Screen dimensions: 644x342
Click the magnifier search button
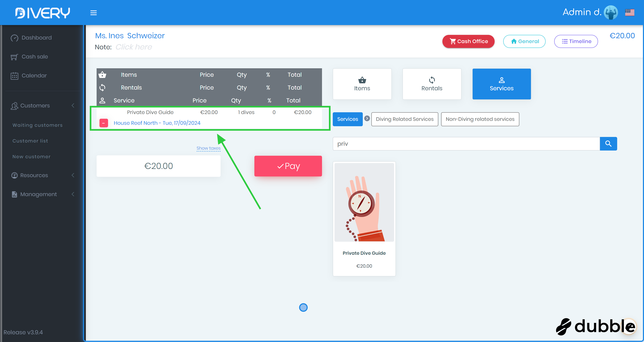tap(608, 144)
